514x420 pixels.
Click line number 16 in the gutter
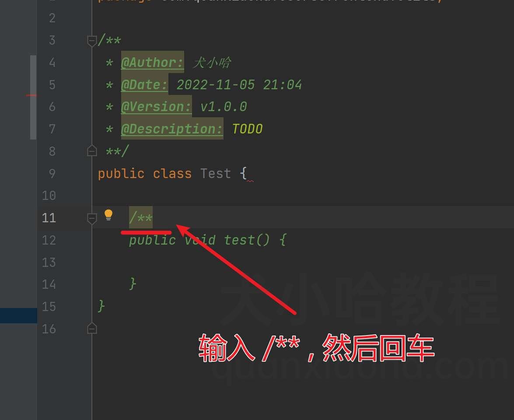click(49, 329)
